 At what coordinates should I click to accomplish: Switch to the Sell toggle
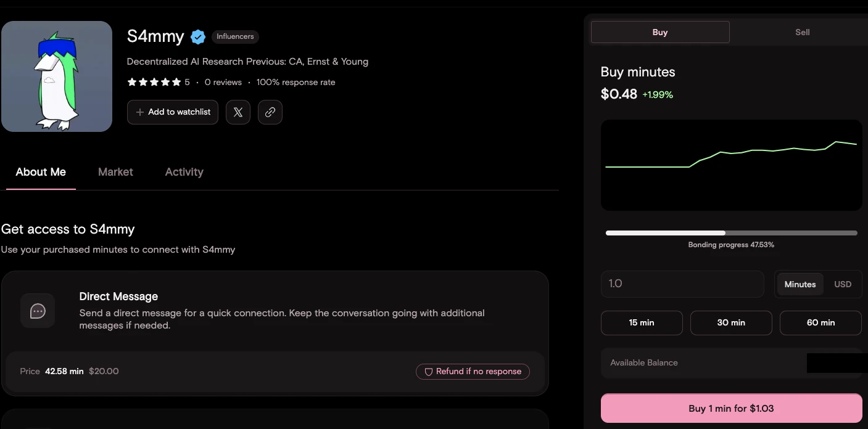(802, 32)
